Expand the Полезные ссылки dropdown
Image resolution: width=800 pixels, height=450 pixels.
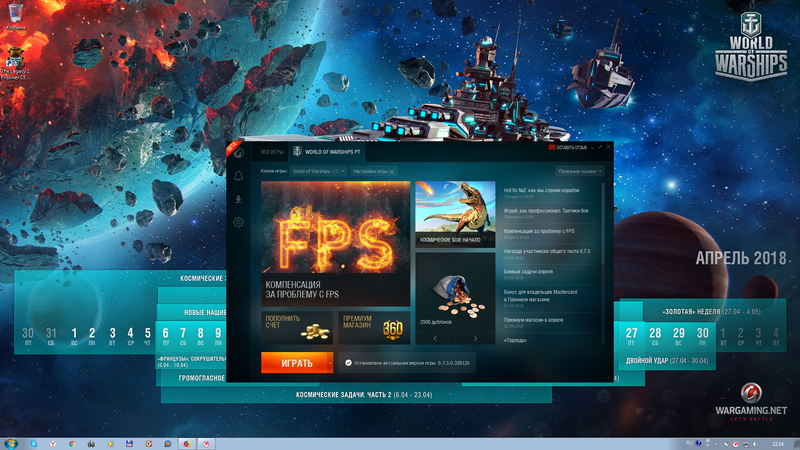coord(580,171)
